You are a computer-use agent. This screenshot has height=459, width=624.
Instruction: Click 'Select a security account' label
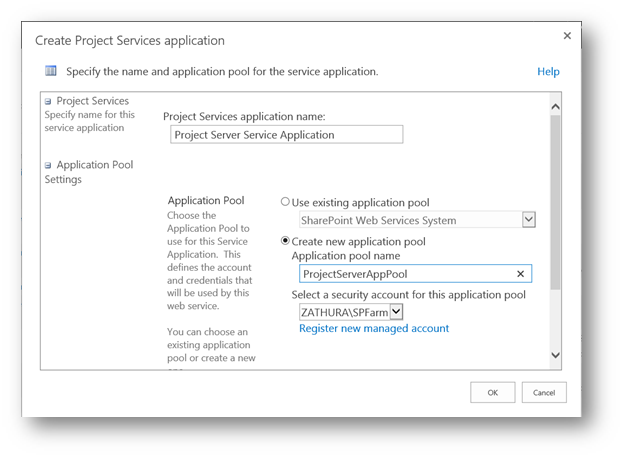[408, 295]
